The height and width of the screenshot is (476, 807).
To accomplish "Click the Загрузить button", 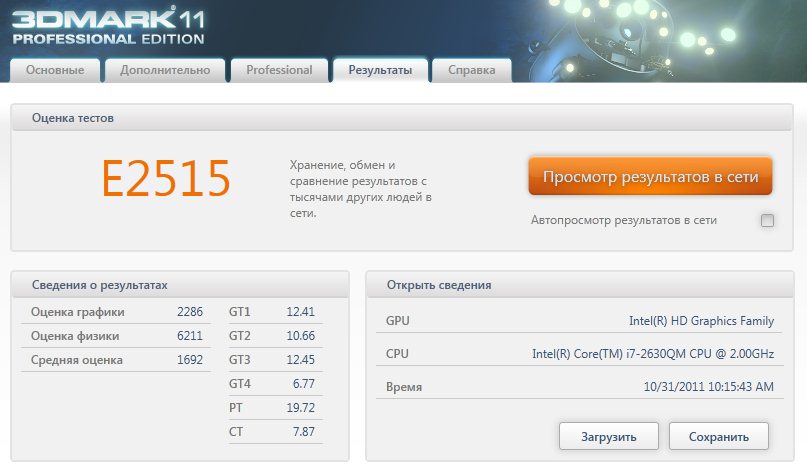I will point(609,436).
